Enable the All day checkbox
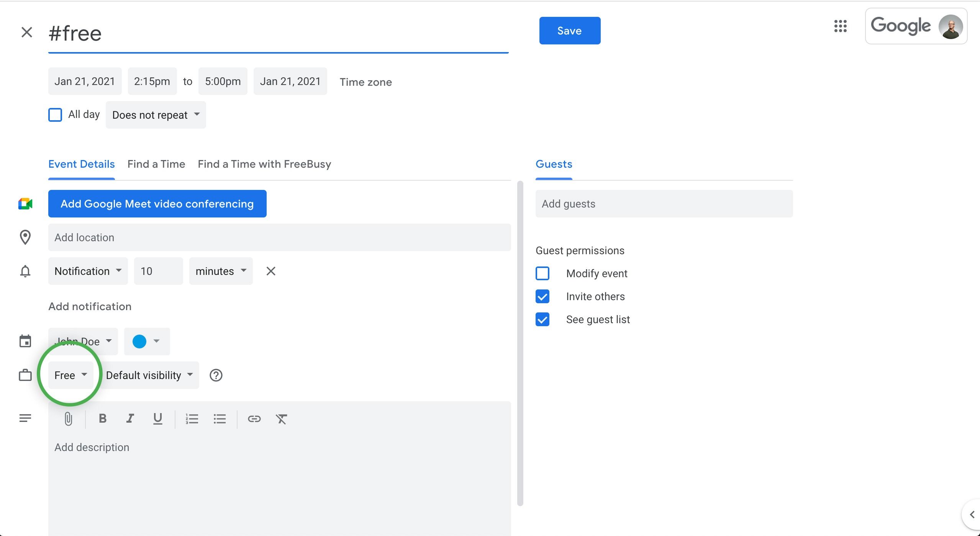The image size is (980, 536). coord(55,114)
